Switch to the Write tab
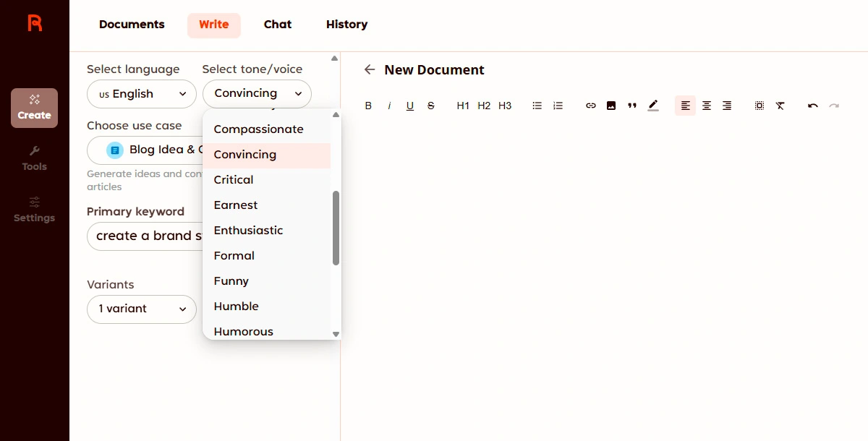Image resolution: width=868 pixels, height=441 pixels. 214,25
